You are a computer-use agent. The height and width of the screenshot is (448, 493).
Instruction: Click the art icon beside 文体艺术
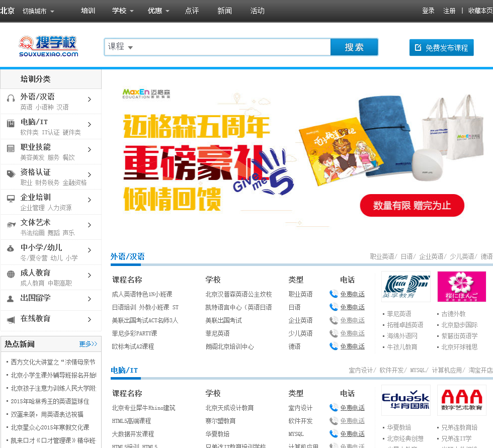pyautogui.click(x=11, y=224)
